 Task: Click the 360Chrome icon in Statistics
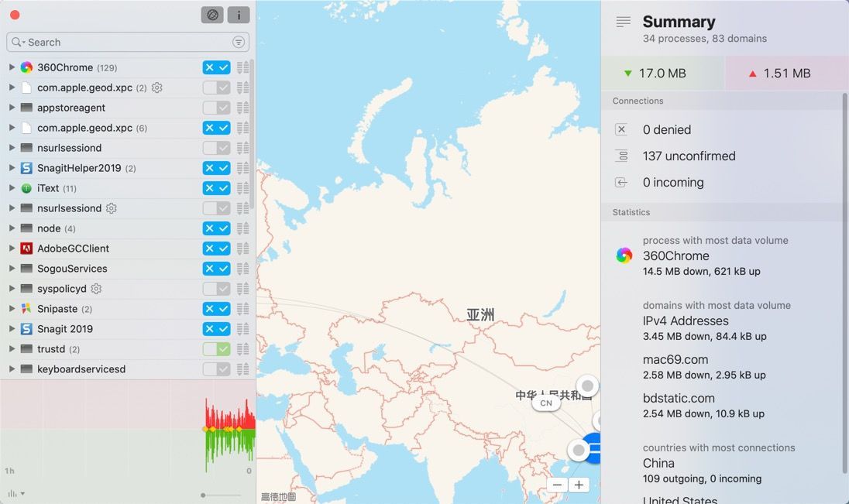pos(624,255)
